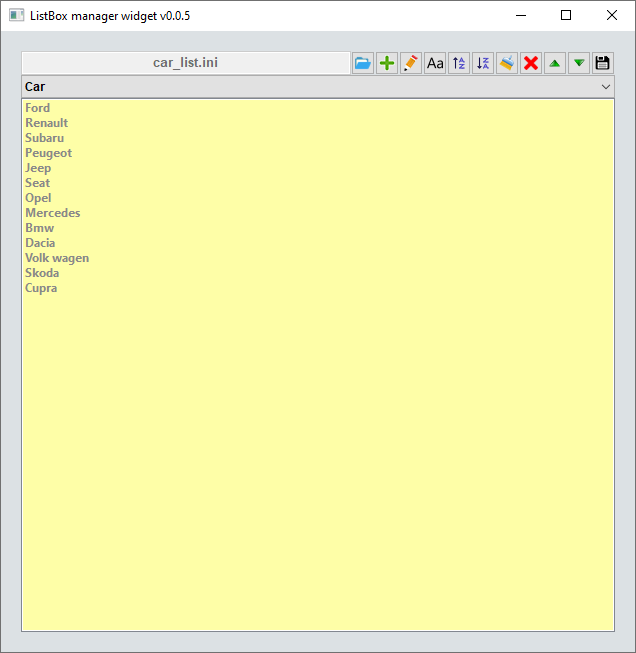Click the car_list.ini filename field

pyautogui.click(x=186, y=63)
